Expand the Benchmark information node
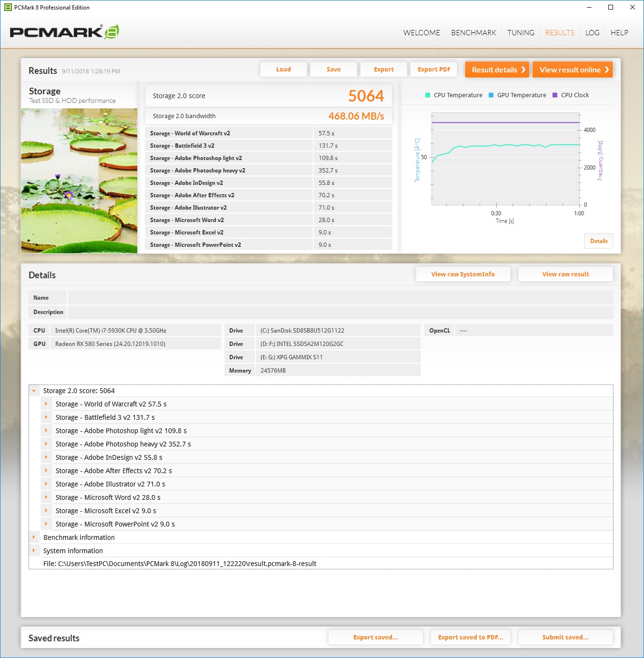644x658 pixels. (x=34, y=537)
